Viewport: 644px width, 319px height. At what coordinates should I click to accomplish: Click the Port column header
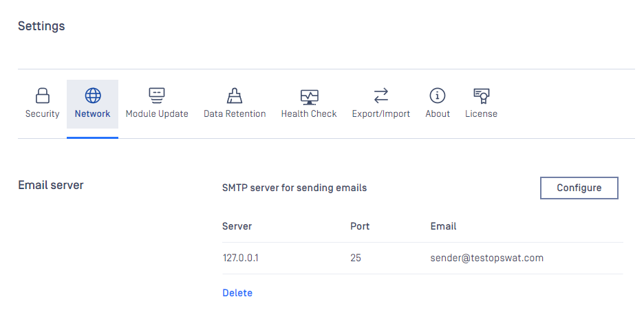coord(360,226)
